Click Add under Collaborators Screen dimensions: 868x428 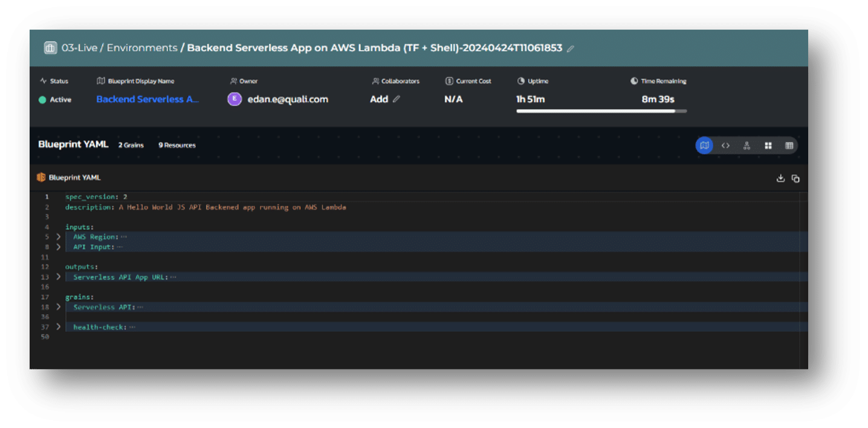pyautogui.click(x=379, y=99)
